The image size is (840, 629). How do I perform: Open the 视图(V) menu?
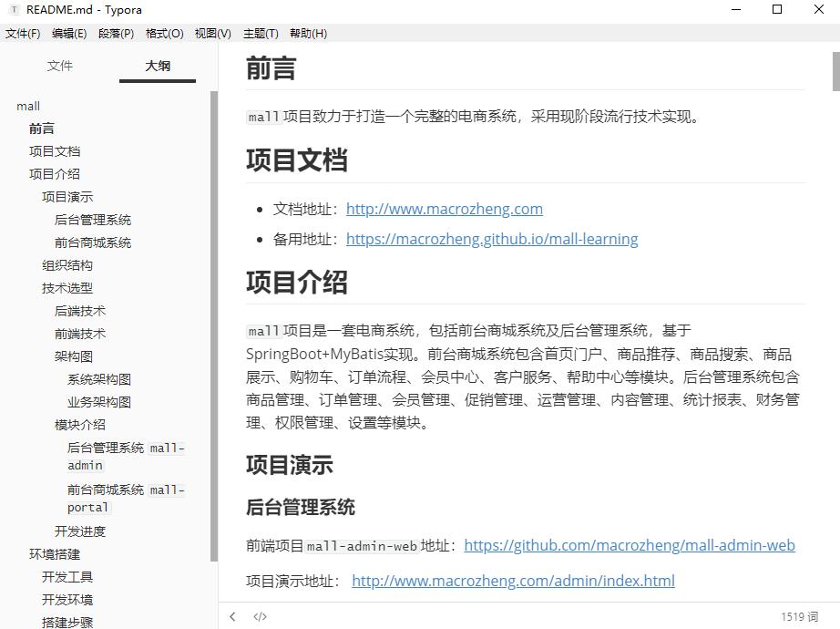pyautogui.click(x=212, y=34)
